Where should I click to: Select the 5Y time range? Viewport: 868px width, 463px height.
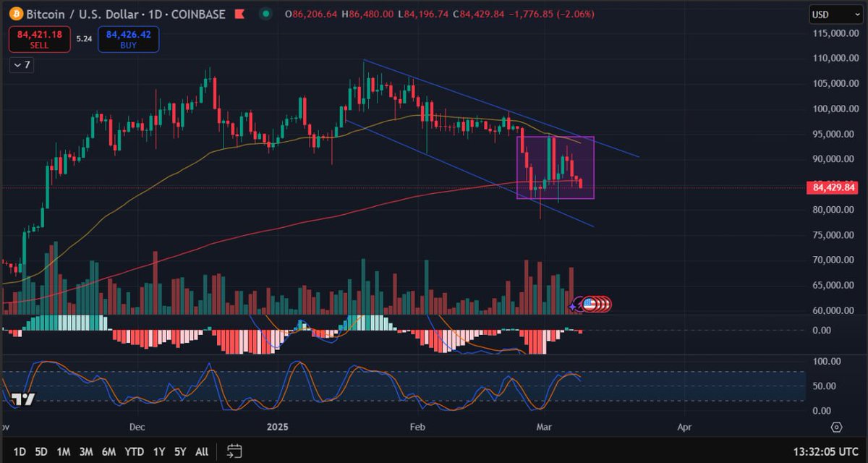pyautogui.click(x=180, y=451)
